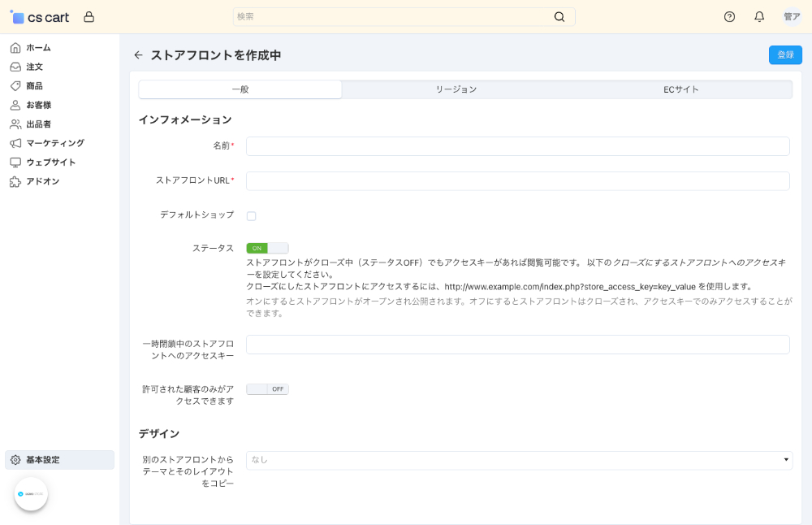
Task: Click the ステータス field label
Action: [213, 248]
